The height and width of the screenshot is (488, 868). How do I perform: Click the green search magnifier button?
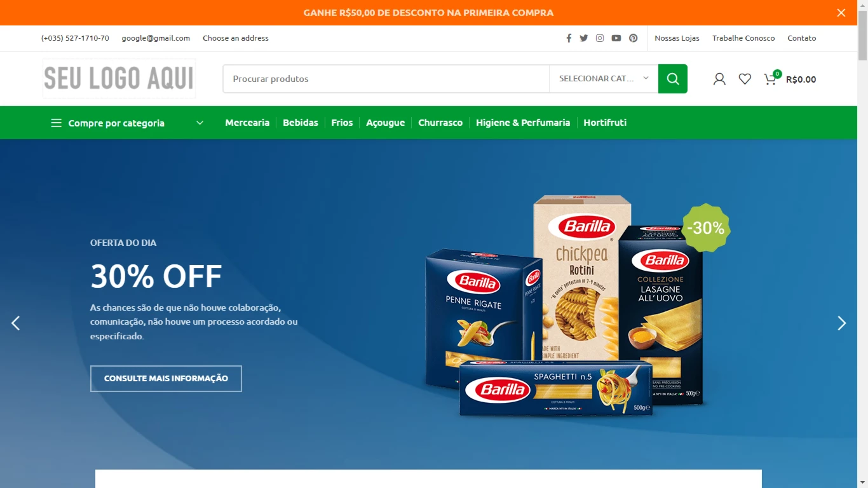673,79
